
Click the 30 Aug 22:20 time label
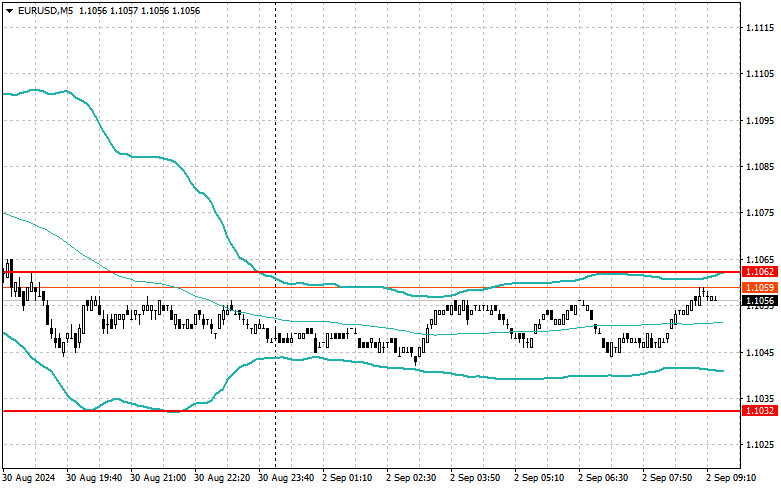[222, 478]
